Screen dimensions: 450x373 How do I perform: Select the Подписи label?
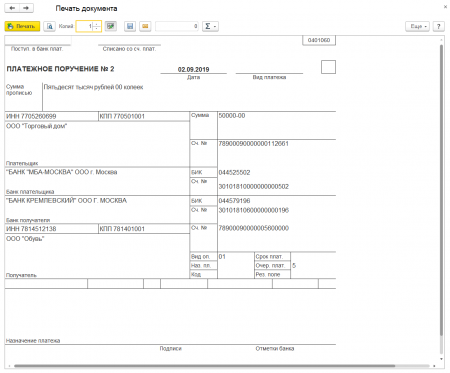click(170, 349)
